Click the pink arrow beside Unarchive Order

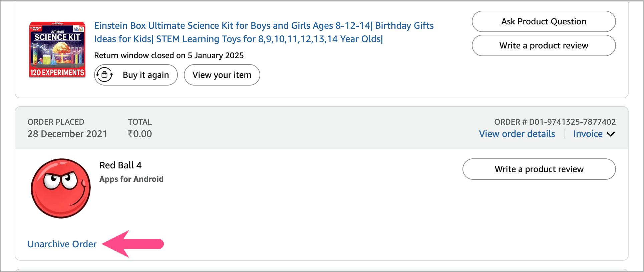(133, 244)
